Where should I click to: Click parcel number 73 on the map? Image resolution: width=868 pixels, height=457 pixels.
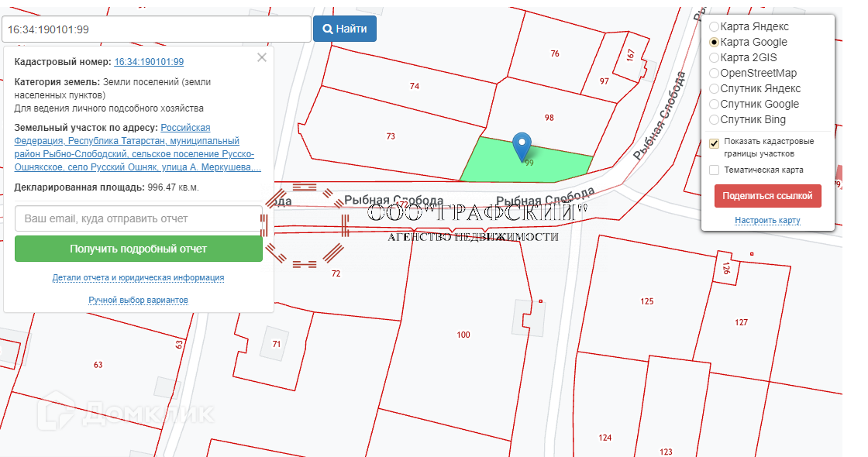click(x=391, y=136)
